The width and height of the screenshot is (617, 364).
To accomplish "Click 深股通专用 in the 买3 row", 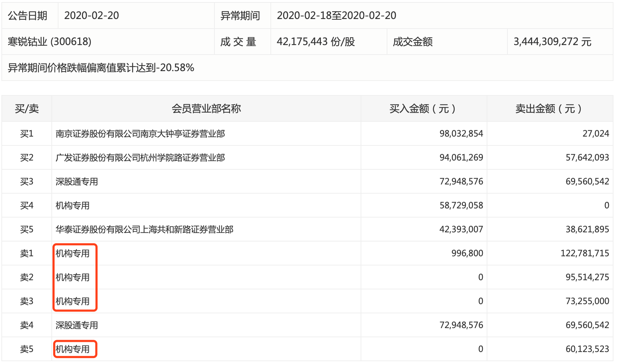I will [77, 181].
